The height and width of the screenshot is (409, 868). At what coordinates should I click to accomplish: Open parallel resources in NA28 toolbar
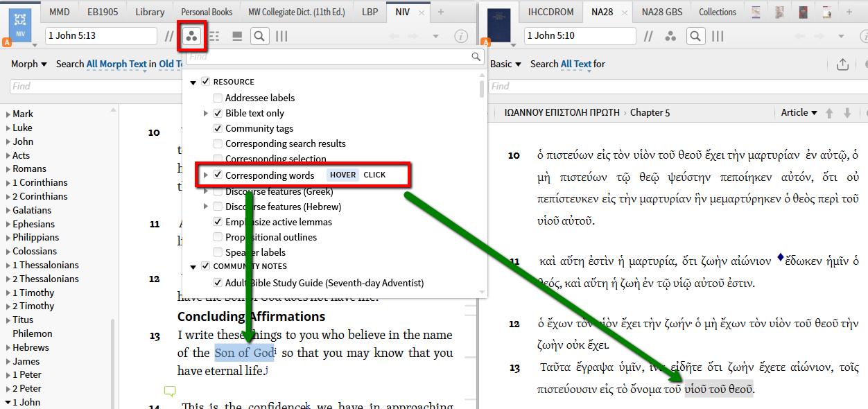pyautogui.click(x=648, y=36)
